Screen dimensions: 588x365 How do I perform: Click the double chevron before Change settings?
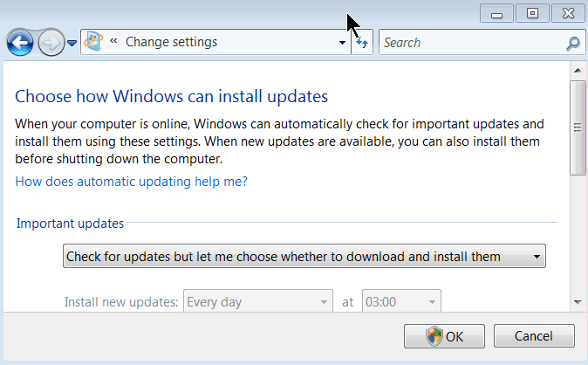pos(113,40)
